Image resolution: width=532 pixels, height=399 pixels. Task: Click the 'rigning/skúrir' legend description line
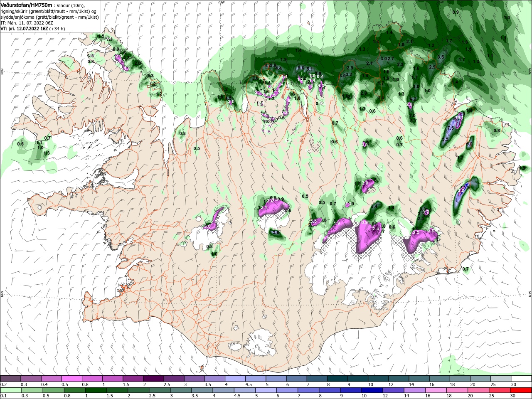[48, 11]
